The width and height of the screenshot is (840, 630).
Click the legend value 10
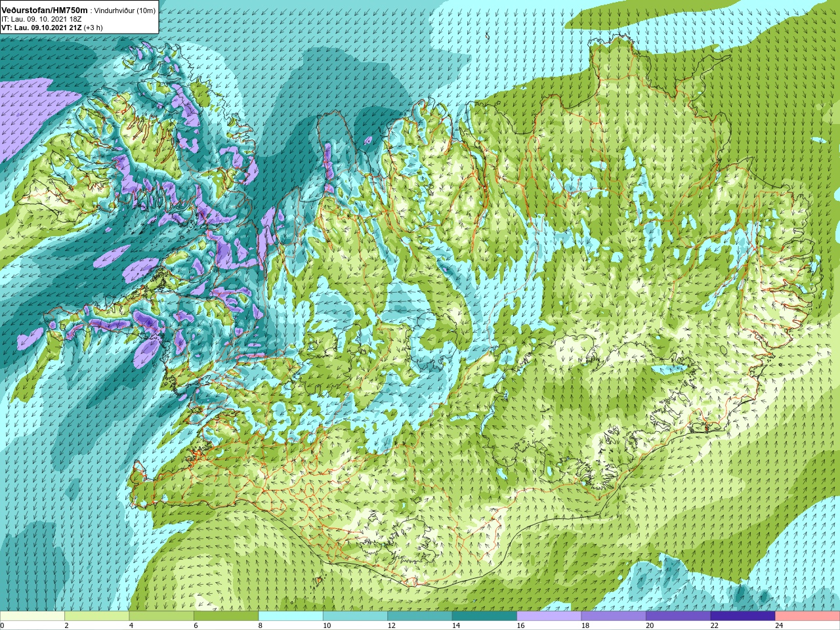(x=327, y=625)
